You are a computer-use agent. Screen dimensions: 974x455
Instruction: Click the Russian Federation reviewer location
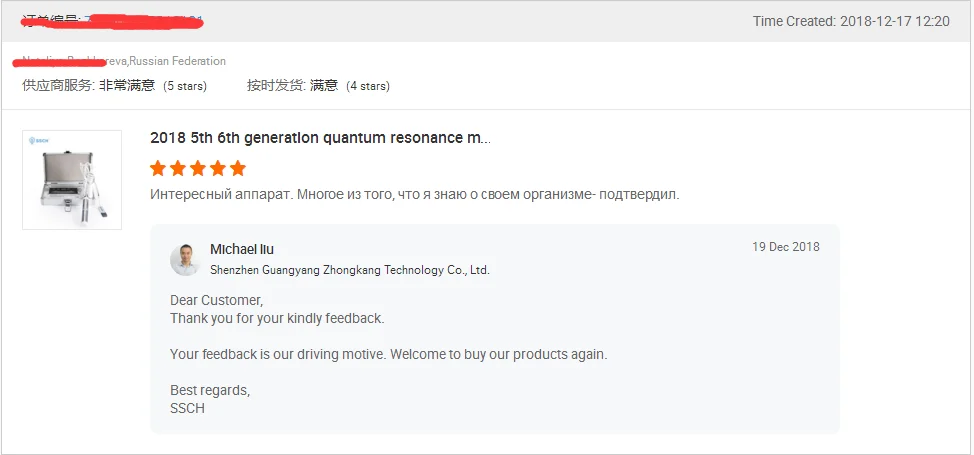pos(178,61)
